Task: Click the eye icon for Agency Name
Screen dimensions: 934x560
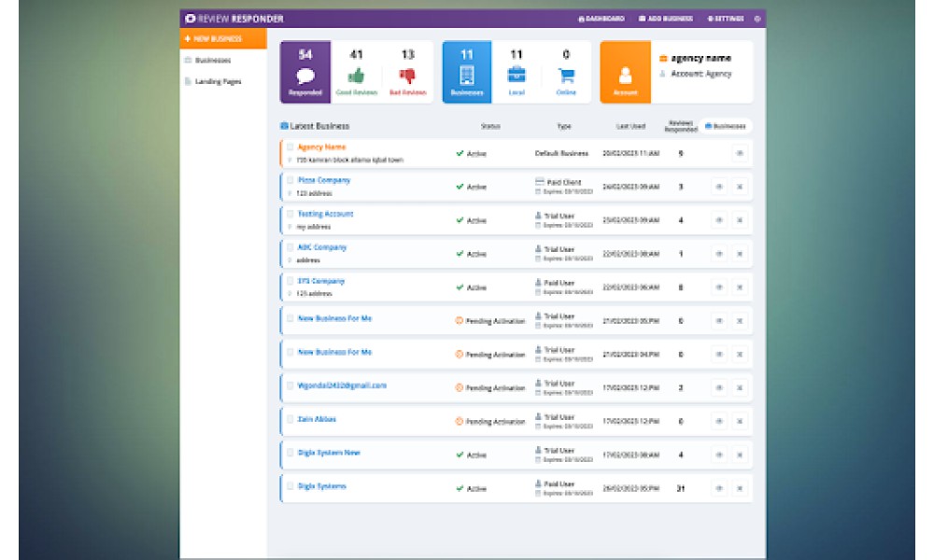Action: (739, 154)
